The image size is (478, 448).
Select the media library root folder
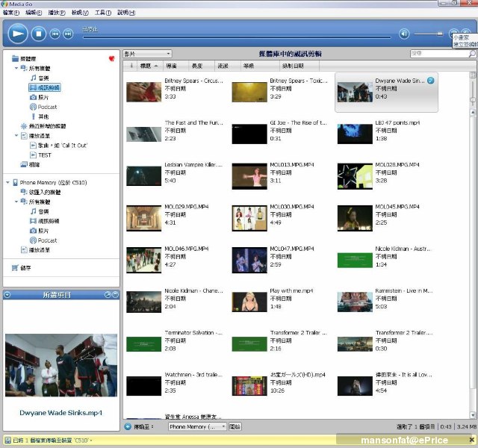click(x=24, y=58)
